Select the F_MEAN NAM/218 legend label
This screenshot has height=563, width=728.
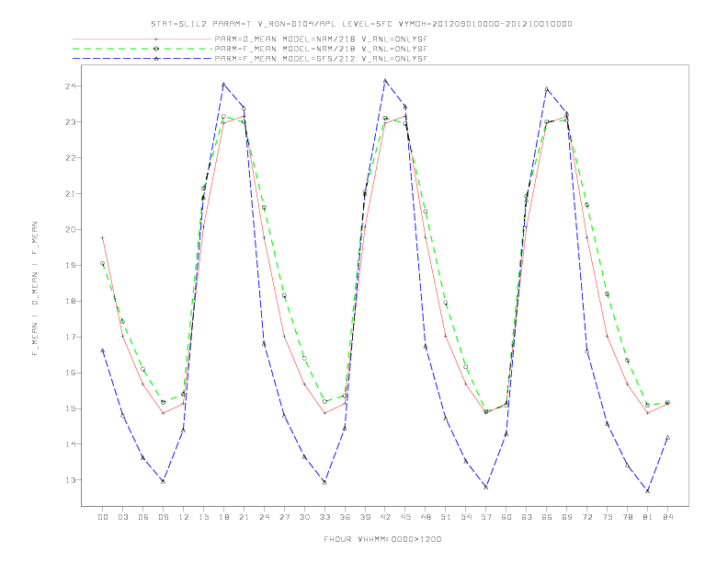tap(322, 49)
